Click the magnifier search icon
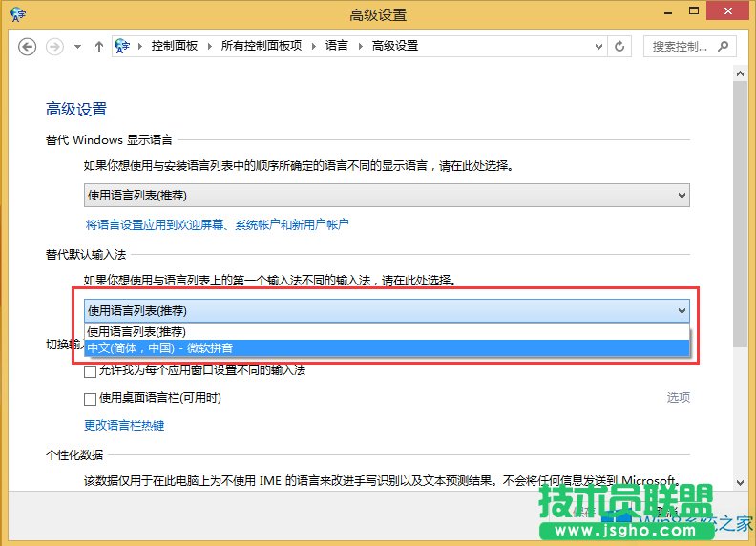Viewport: 756px width, 546px height. 723,46
